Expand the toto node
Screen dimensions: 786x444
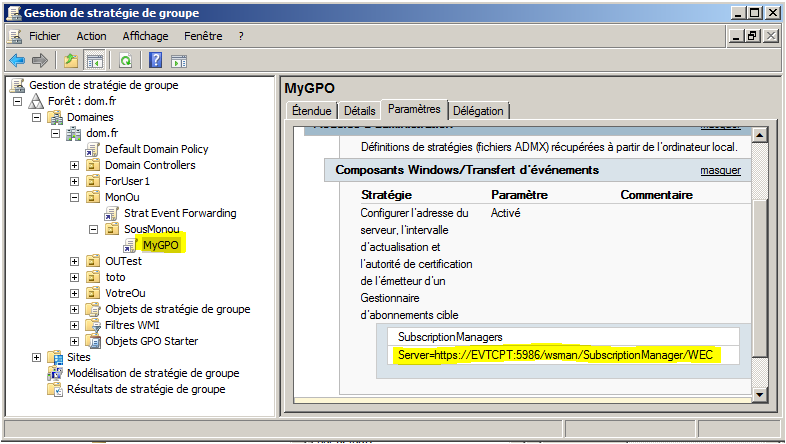coord(74,277)
